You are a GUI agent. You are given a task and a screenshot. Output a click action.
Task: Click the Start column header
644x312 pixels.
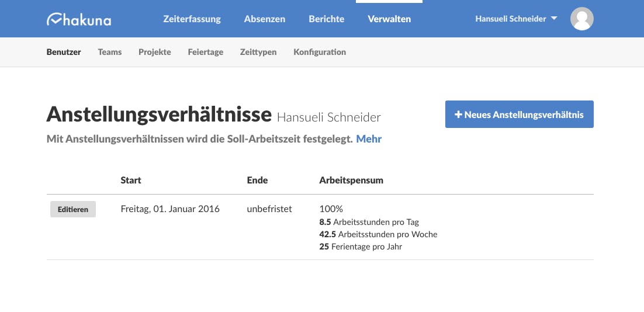pyautogui.click(x=131, y=180)
